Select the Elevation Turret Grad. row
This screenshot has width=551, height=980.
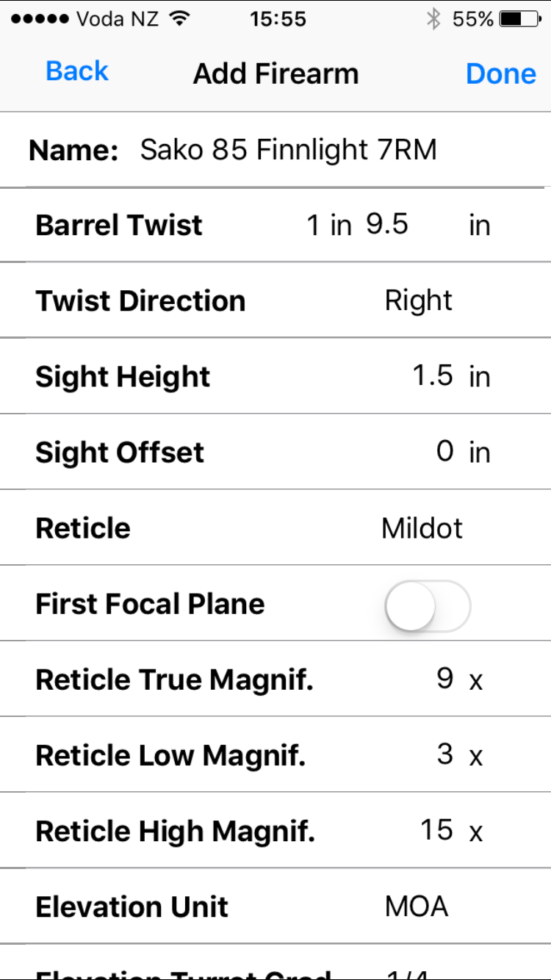click(275, 964)
